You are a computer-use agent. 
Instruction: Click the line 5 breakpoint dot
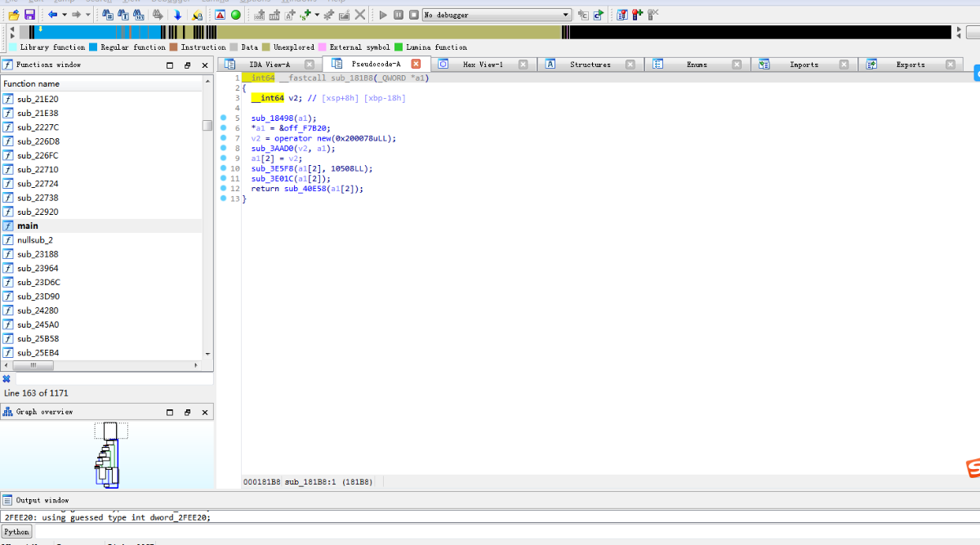pos(224,118)
